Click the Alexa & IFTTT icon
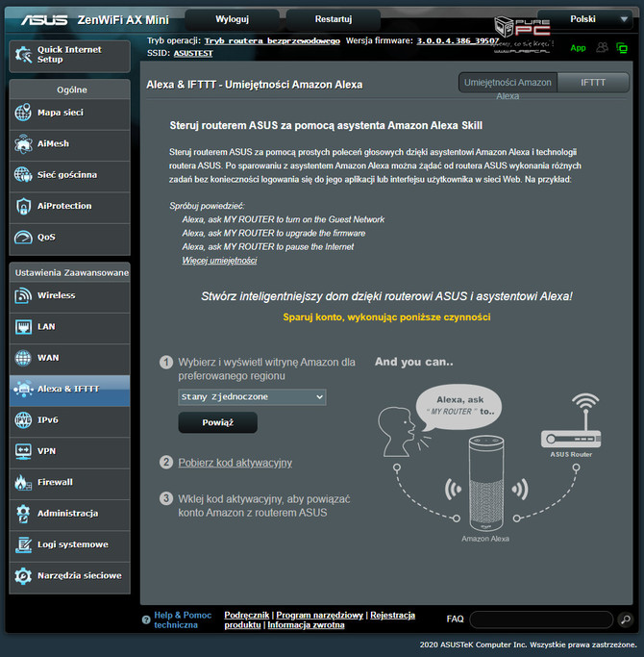This screenshot has width=644, height=657. click(x=23, y=389)
